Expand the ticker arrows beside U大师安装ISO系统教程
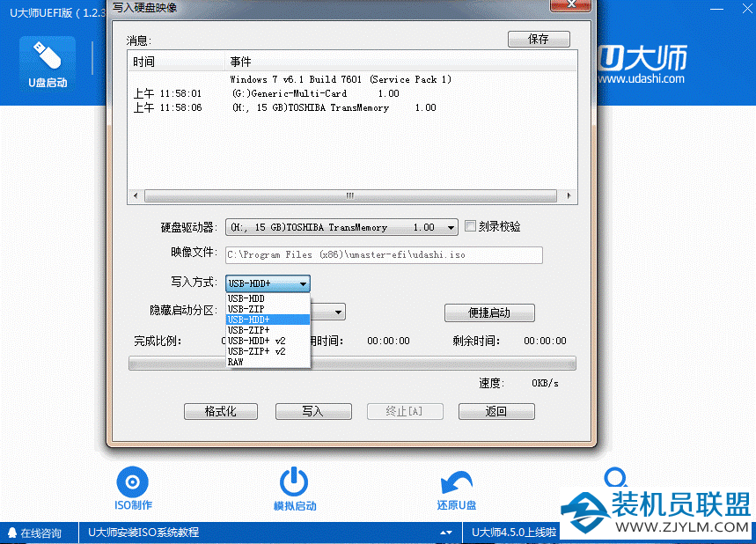 (x=446, y=533)
